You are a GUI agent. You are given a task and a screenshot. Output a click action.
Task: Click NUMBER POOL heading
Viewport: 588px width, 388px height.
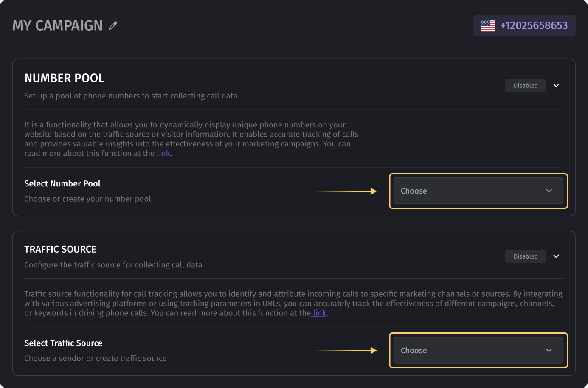(x=64, y=78)
